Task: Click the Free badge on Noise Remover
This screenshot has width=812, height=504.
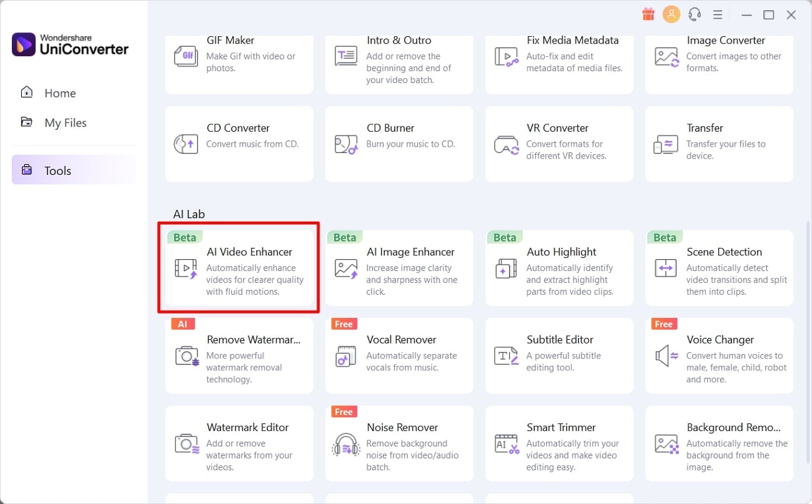Action: pyautogui.click(x=344, y=412)
